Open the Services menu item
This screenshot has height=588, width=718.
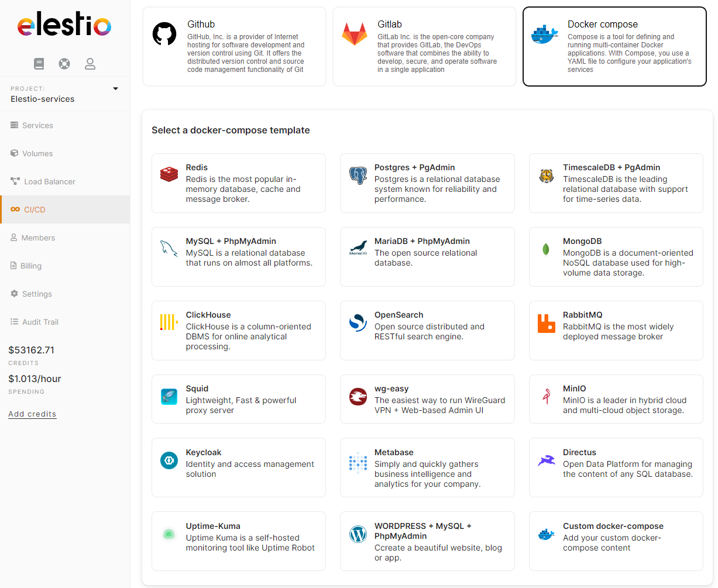pyautogui.click(x=37, y=125)
